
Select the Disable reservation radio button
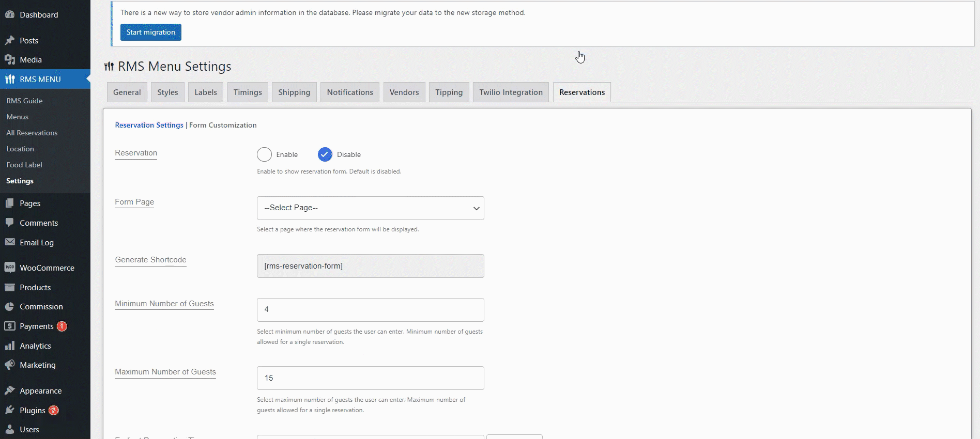coord(325,154)
